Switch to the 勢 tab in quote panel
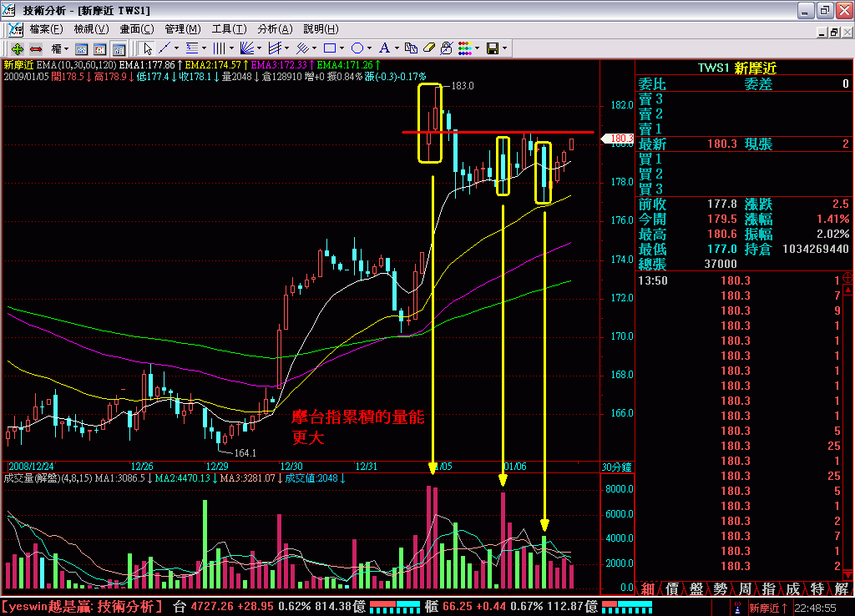This screenshot has height=616, width=855. pyautogui.click(x=721, y=588)
